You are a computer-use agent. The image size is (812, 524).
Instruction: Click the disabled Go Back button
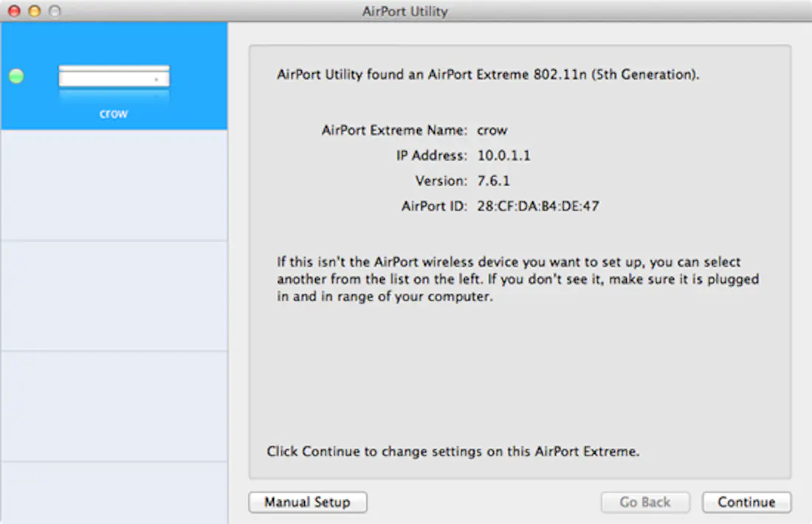(x=644, y=502)
